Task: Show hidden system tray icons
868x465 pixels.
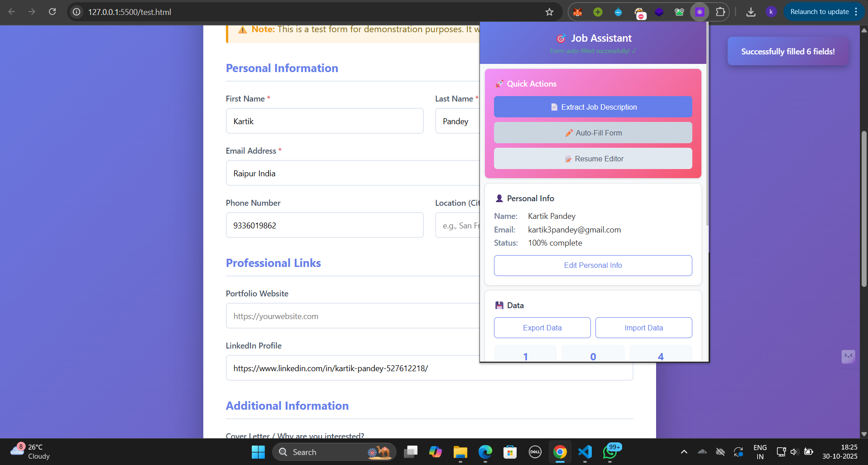Action: [x=684, y=452]
